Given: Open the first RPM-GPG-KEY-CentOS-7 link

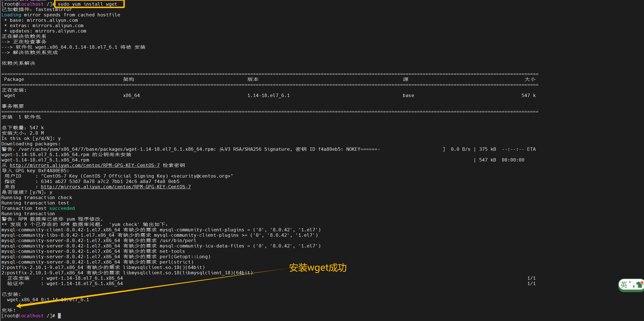Looking at the screenshot, I should click(85, 165).
